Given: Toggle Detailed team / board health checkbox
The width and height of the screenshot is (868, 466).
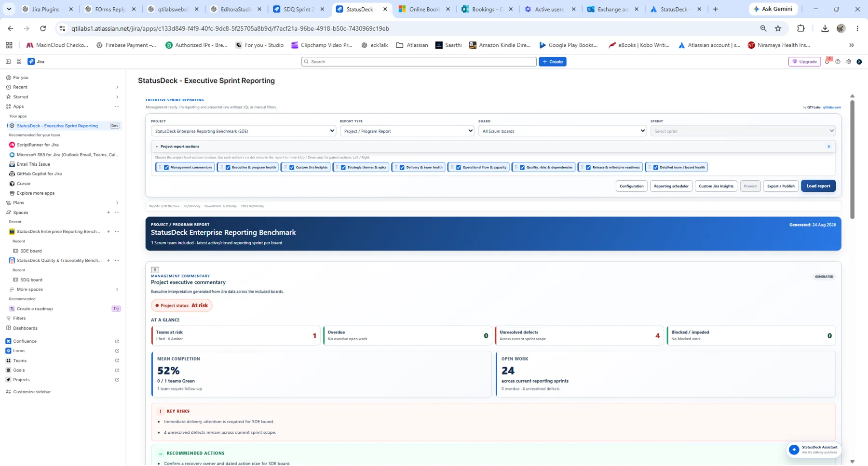Looking at the screenshot, I should 656,167.
